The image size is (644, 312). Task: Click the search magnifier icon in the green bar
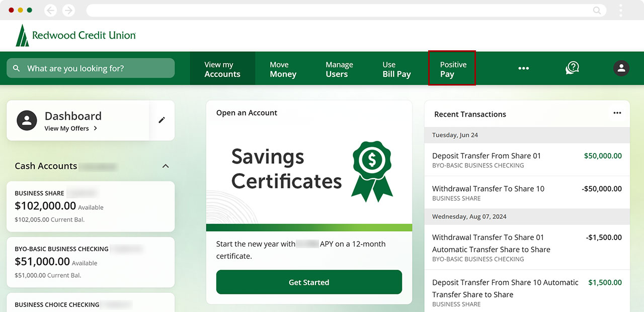tap(17, 68)
